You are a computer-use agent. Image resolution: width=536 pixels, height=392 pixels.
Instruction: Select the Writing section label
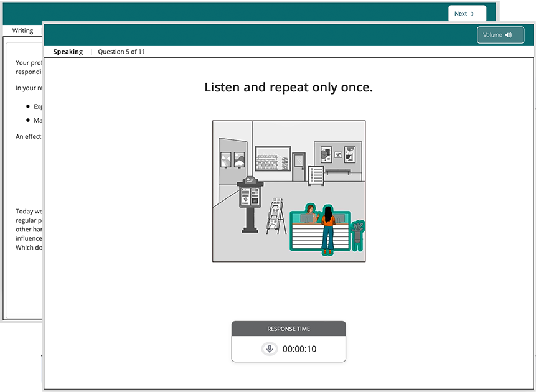click(23, 30)
